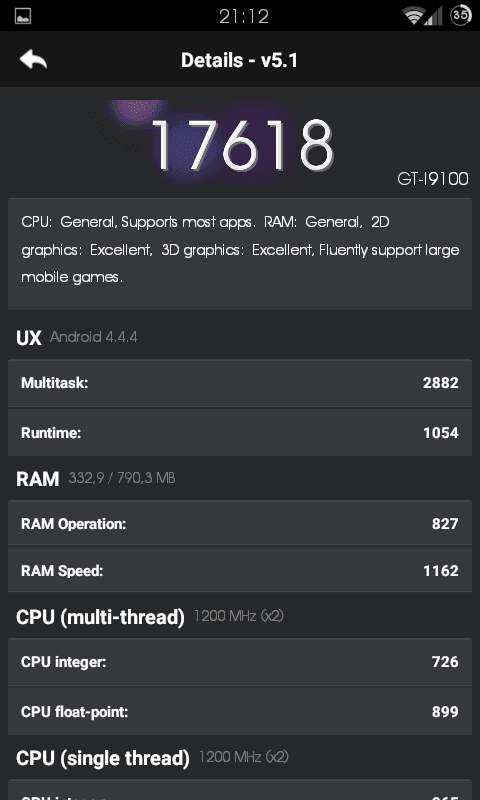Tap the CPU (single thread) section header
This screenshot has width=480, height=800.
click(x=152, y=758)
